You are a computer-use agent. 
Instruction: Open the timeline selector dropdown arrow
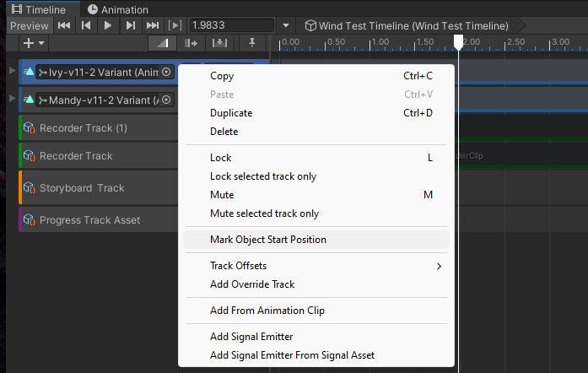pyautogui.click(x=286, y=26)
